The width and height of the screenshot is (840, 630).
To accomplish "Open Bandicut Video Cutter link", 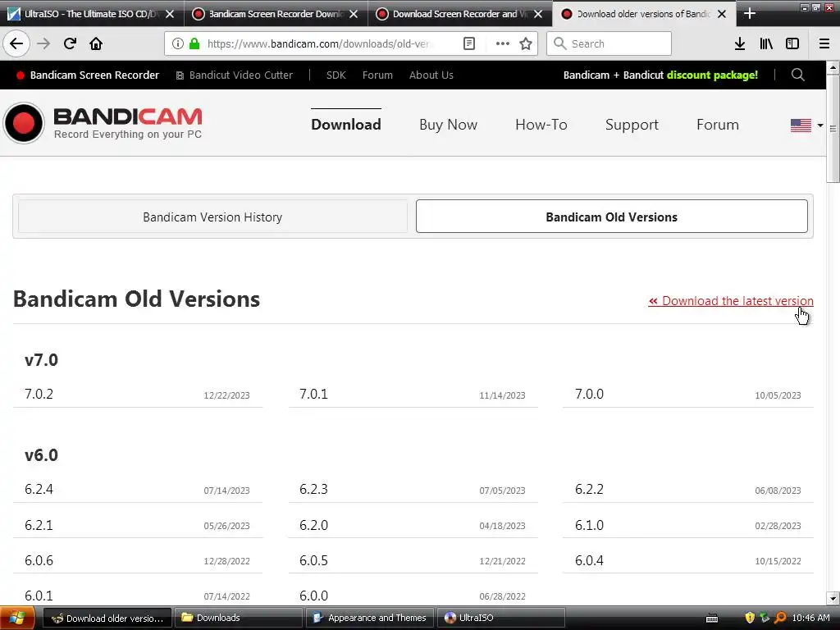I will coord(235,75).
